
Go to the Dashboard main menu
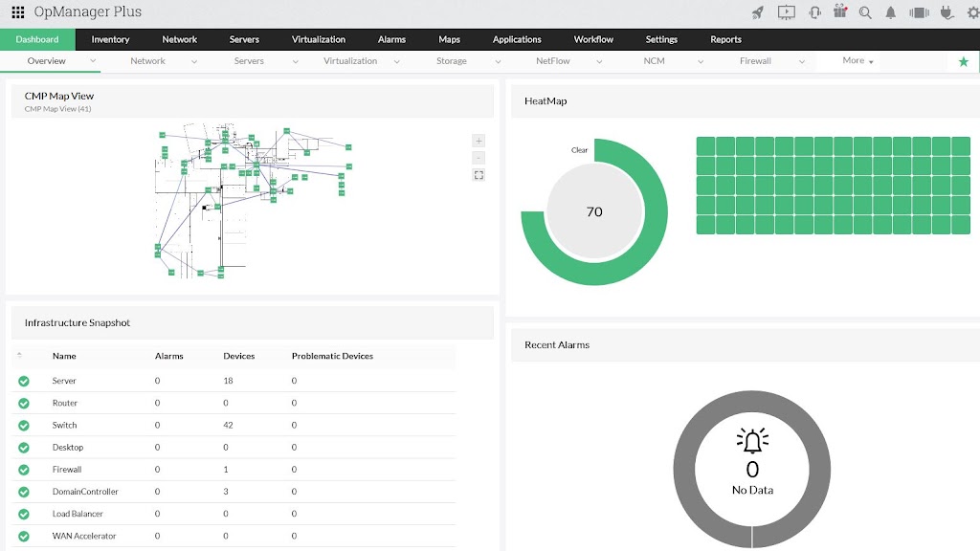(37, 39)
